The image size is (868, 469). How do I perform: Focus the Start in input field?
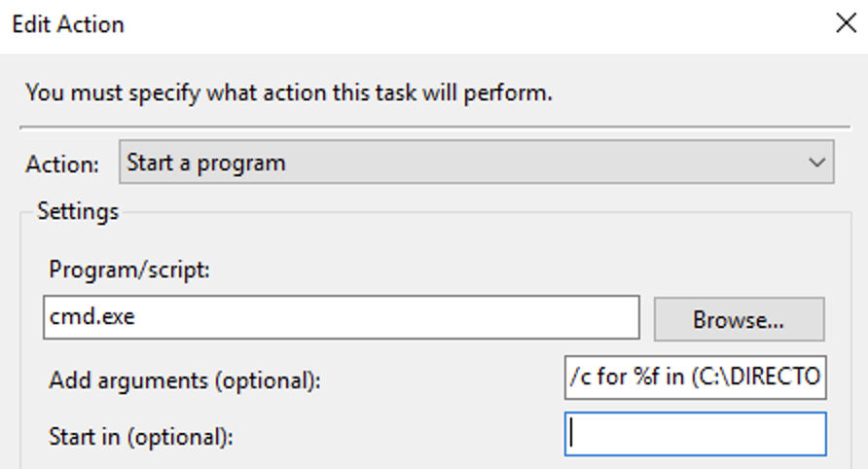point(695,434)
